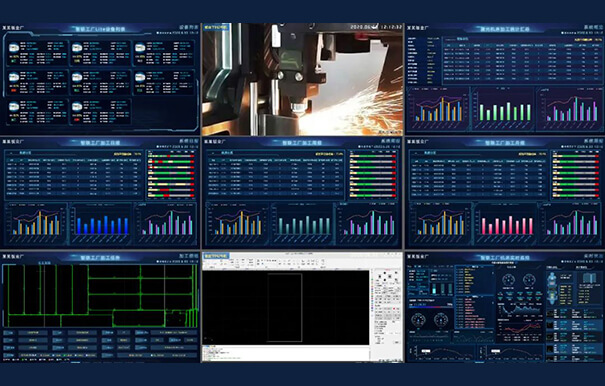The height and width of the screenshot is (386, 605).
Task: Click the green nesting layout preview
Action: click(100, 296)
